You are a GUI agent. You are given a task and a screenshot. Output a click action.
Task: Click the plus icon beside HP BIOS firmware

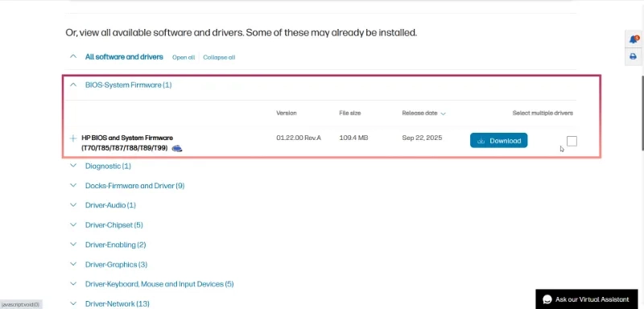(73, 138)
